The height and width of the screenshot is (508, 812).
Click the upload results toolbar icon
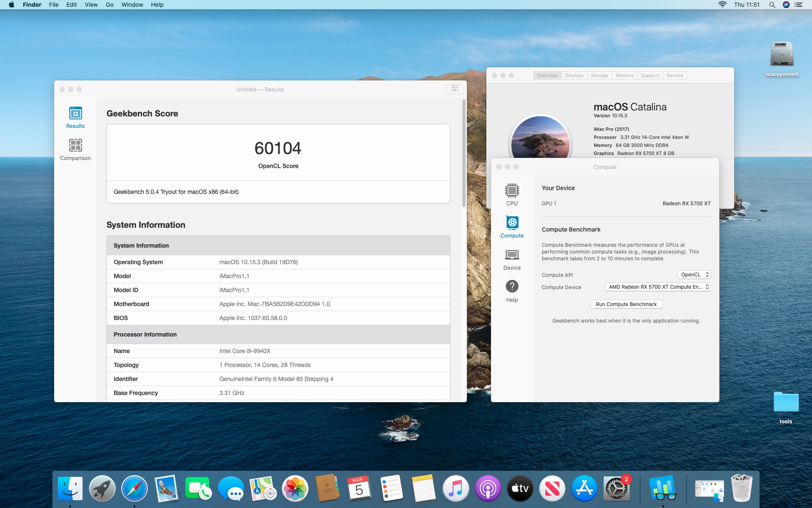[x=455, y=89]
